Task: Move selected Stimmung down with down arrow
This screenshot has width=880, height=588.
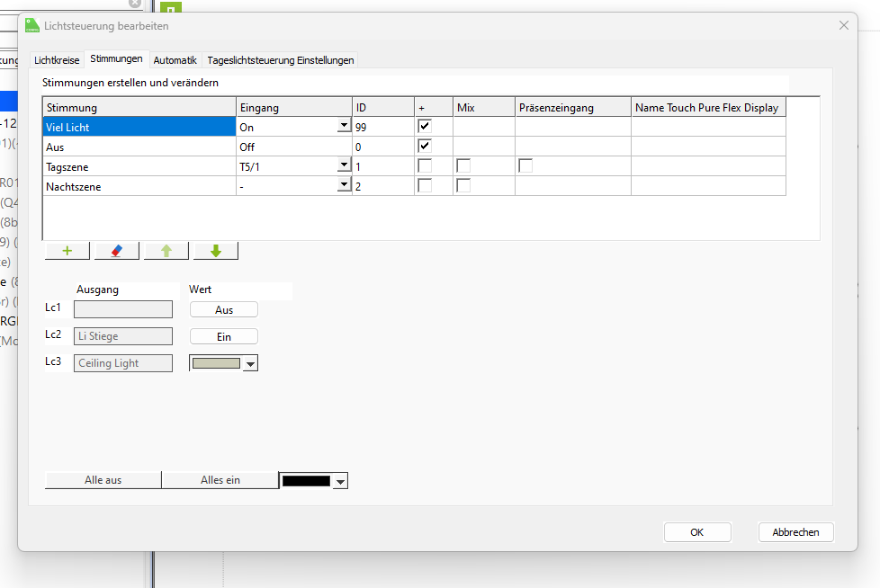Action: tap(216, 251)
